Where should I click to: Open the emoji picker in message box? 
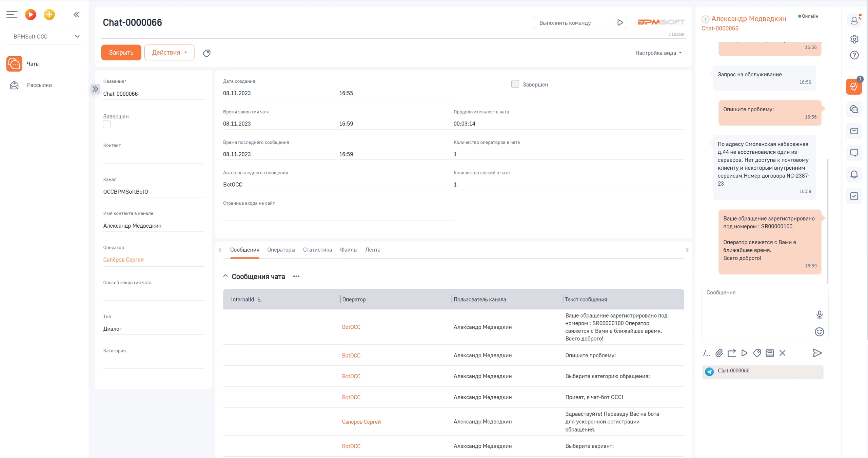click(x=819, y=332)
